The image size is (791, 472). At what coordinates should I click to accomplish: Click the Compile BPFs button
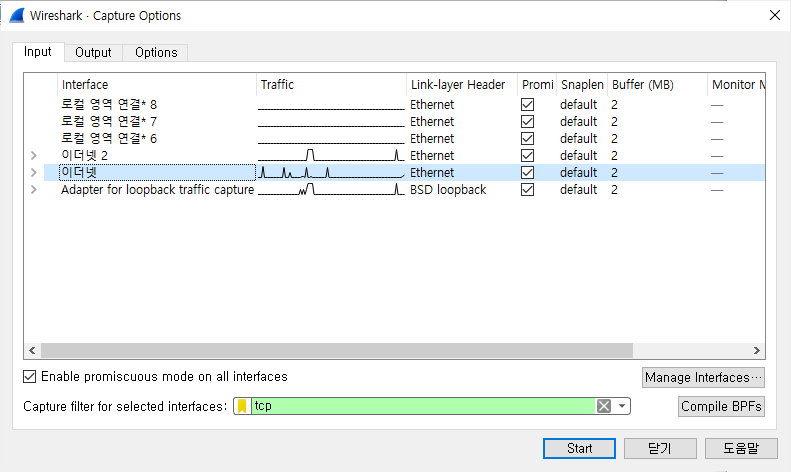pos(721,406)
